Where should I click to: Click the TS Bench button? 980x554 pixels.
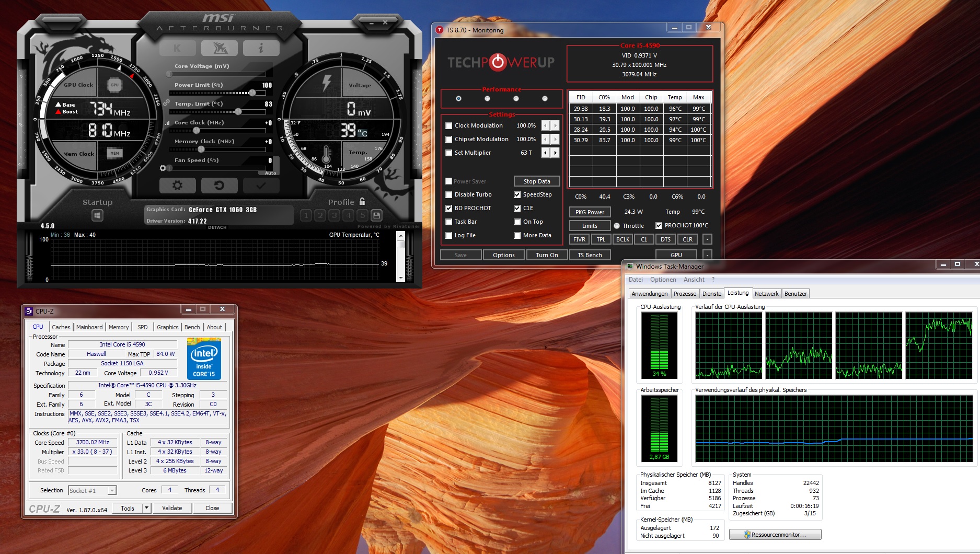590,255
